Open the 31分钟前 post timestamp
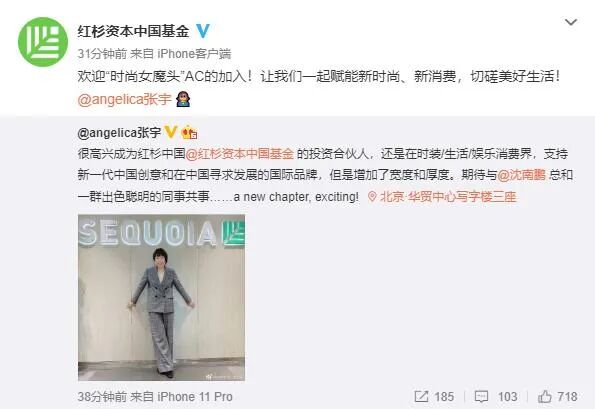595x409 pixels. 102,54
